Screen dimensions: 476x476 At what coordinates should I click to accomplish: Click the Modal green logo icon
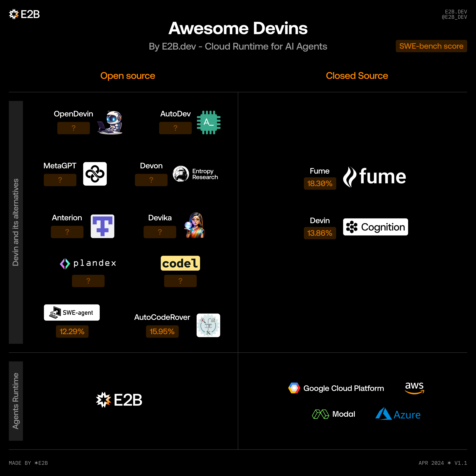click(320, 414)
